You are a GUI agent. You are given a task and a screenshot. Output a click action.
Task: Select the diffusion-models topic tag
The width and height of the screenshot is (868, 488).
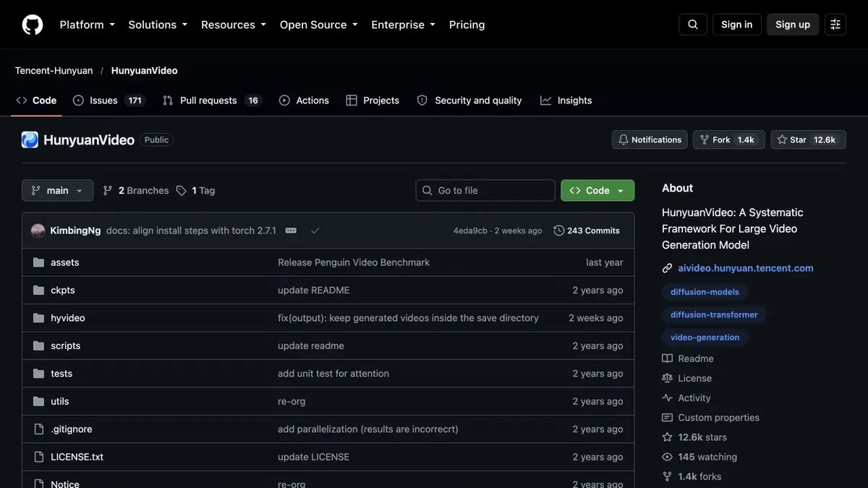tap(705, 292)
